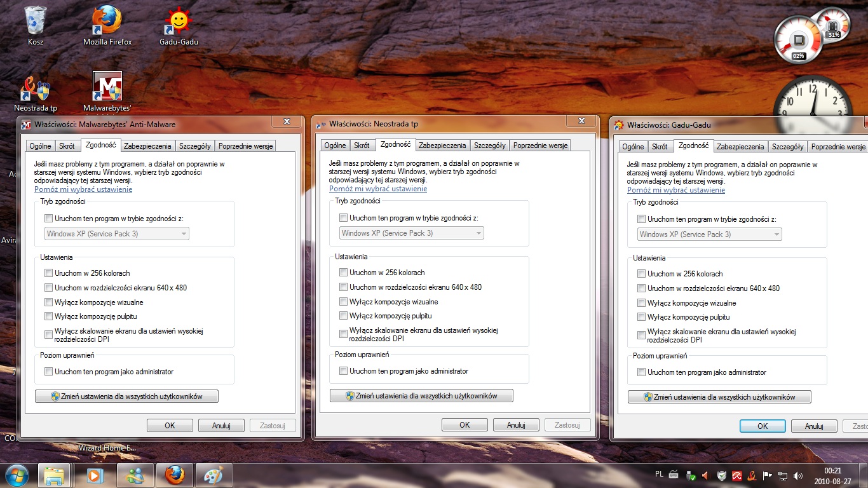Image resolution: width=868 pixels, height=488 pixels.
Task: Click the orange speaker tray icon
Action: click(x=705, y=475)
